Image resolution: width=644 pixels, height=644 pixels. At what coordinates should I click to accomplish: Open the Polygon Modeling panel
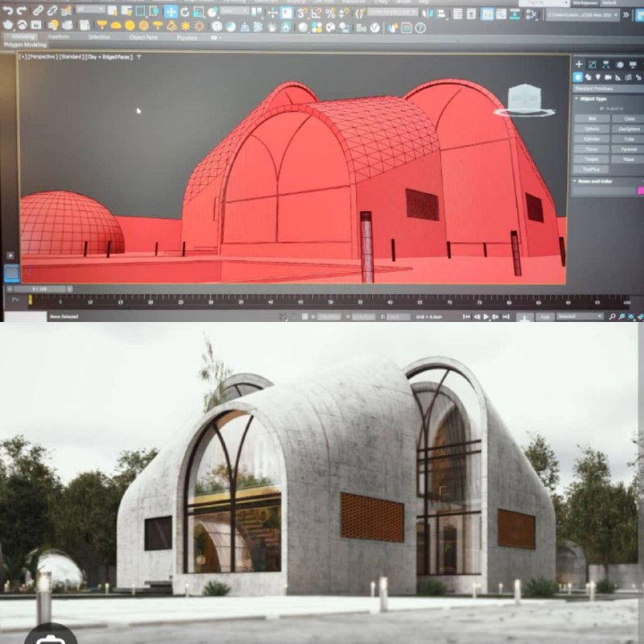pos(26,44)
